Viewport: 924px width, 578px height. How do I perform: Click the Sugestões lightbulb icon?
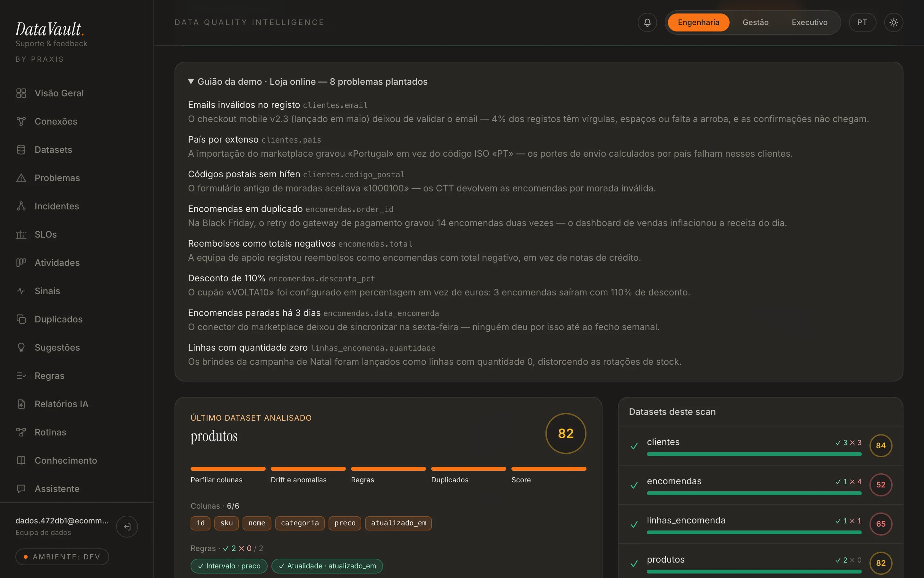tap(21, 348)
